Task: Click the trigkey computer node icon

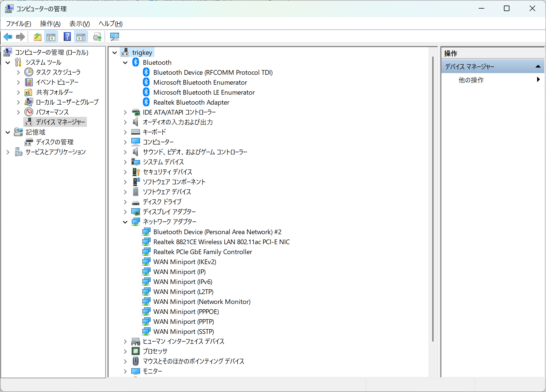Action: pos(125,52)
